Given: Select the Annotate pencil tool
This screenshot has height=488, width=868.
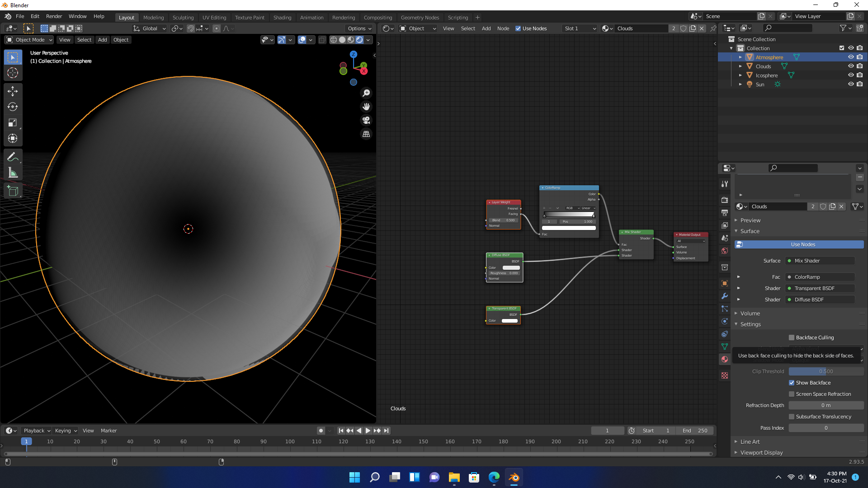Looking at the screenshot, I should coord(13,157).
